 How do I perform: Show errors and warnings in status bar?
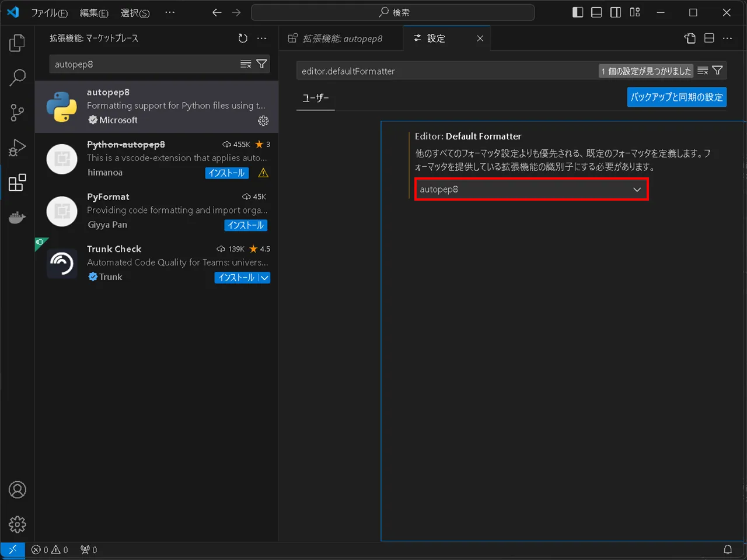point(50,549)
